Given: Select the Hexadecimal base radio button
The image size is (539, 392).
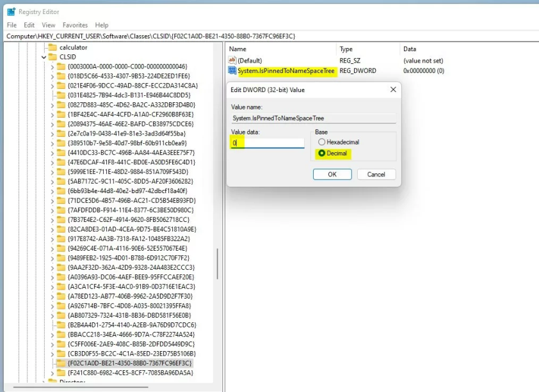Looking at the screenshot, I should (321, 142).
